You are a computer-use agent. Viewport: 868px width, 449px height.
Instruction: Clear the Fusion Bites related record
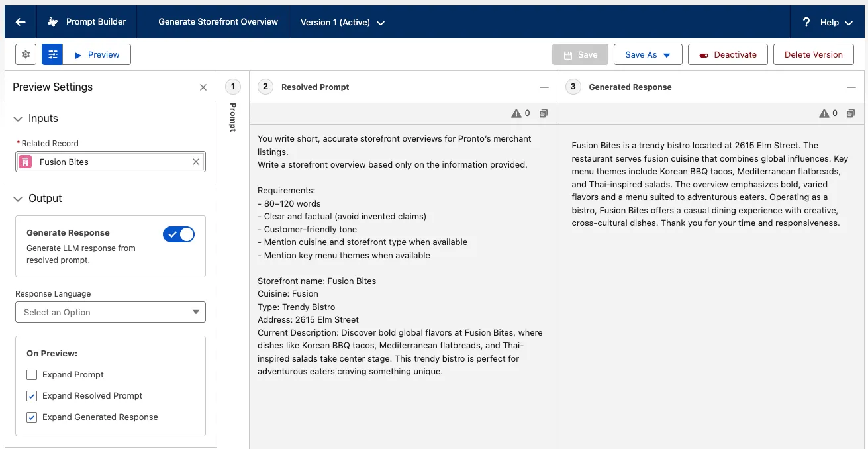(x=196, y=162)
